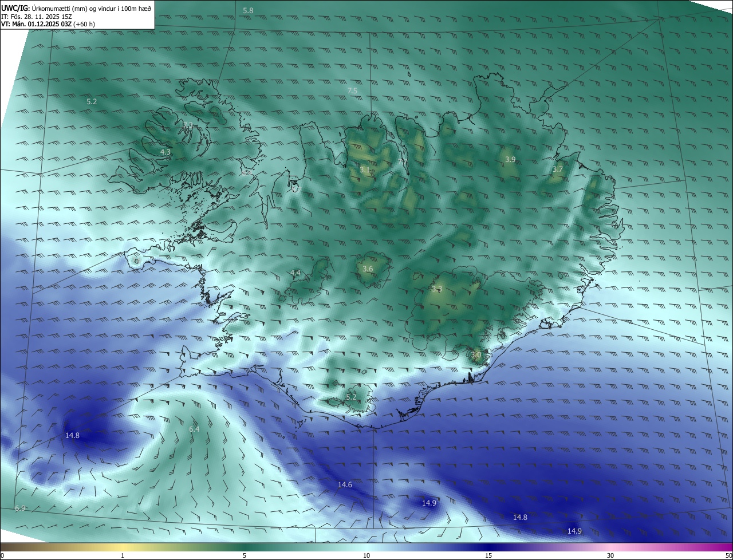733x560 pixels.
Task: Click the 7.5 value label on the map
Action: coord(352,91)
